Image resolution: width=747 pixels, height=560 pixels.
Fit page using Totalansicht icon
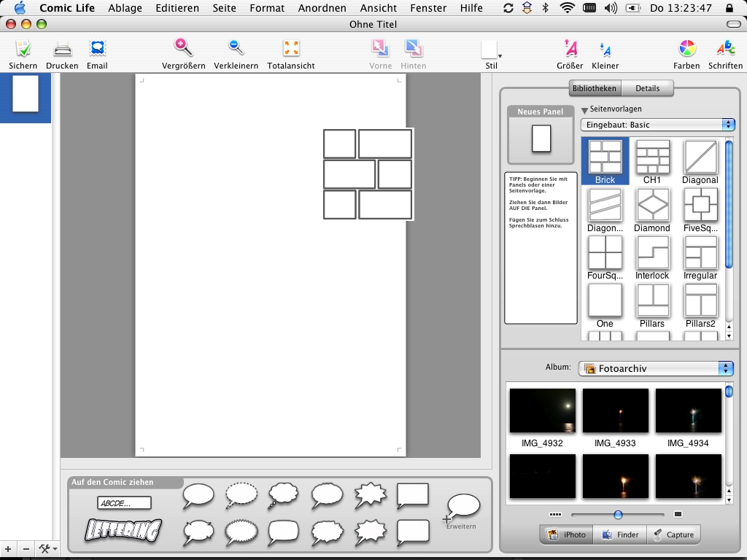click(291, 48)
